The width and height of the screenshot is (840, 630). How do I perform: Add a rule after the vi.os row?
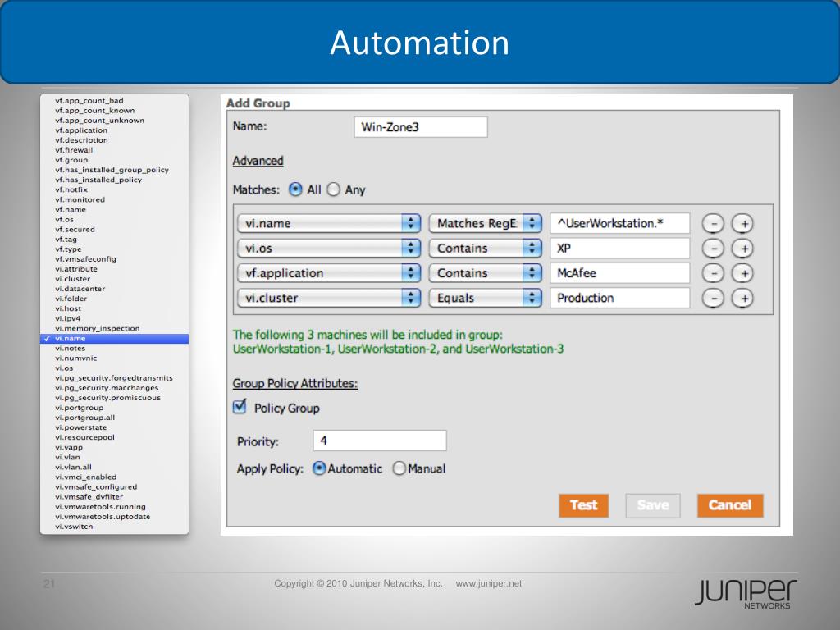click(x=742, y=249)
